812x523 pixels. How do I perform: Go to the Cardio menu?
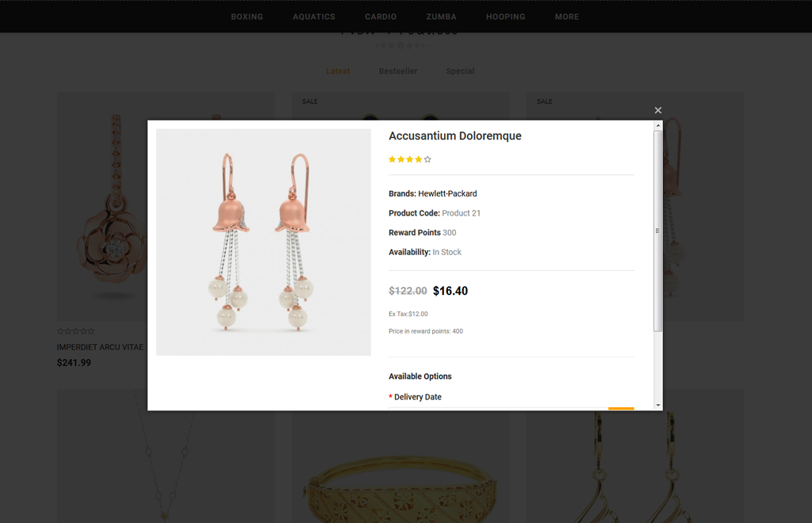[381, 17]
